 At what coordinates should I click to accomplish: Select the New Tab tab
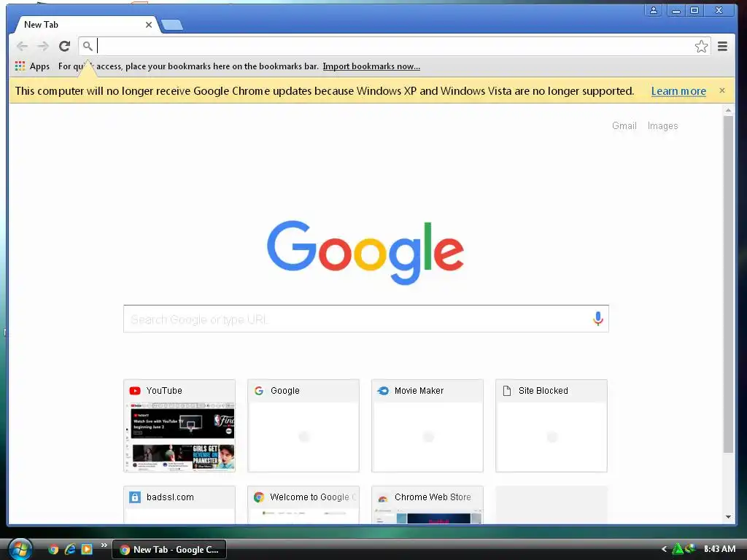86,25
